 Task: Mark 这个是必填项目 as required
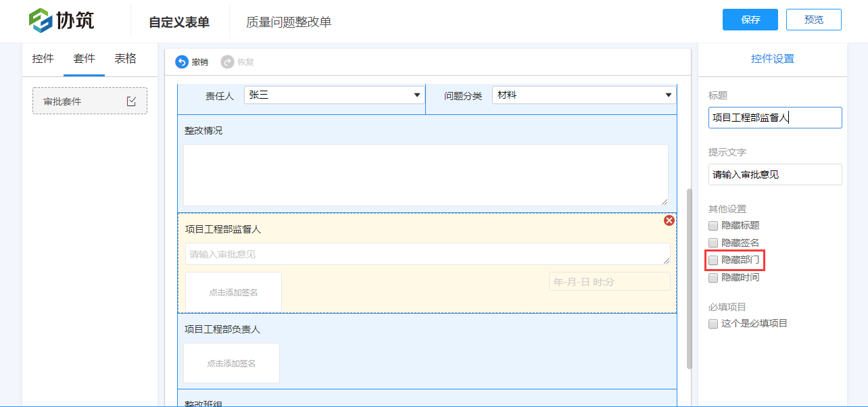(713, 324)
